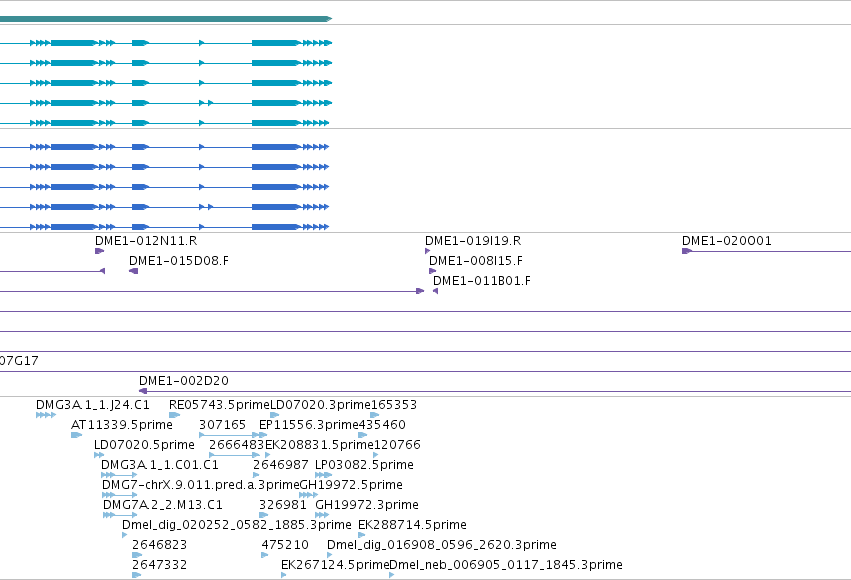Click the LP03082.5prime label
Image resolution: width=851 pixels, height=580 pixels.
pos(364,465)
